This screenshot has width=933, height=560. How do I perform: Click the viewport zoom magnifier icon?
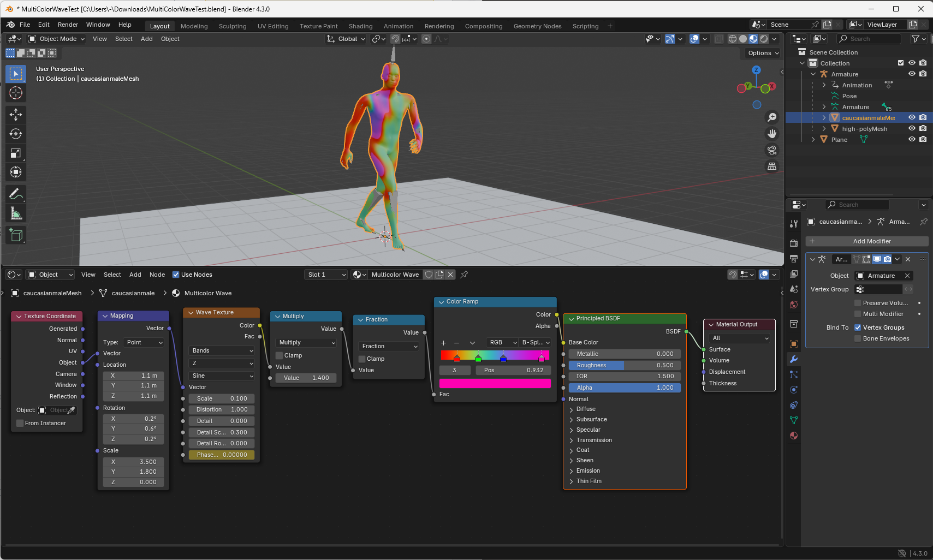[x=772, y=117]
